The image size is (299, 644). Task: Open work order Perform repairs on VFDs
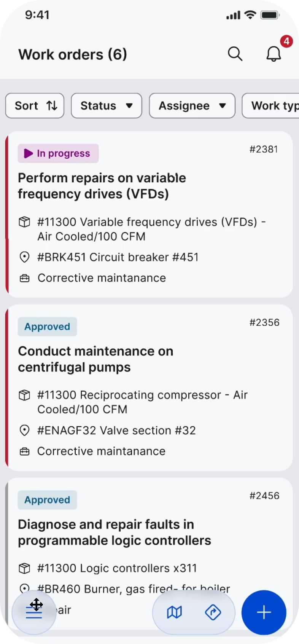pyautogui.click(x=102, y=186)
